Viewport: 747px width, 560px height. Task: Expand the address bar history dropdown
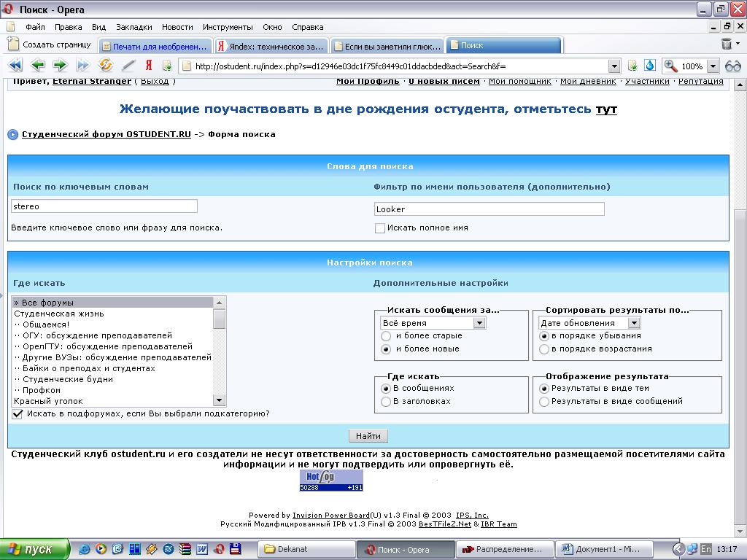pyautogui.click(x=614, y=66)
